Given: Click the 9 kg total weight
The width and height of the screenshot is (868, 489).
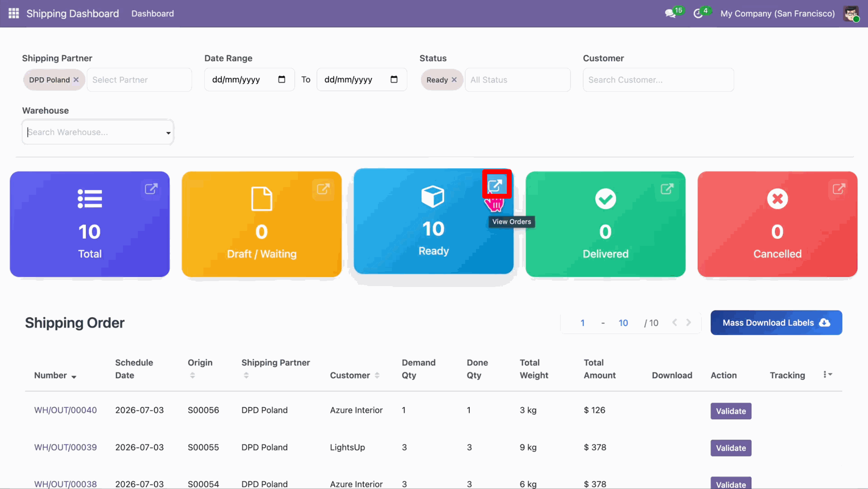Looking at the screenshot, I should tap(528, 447).
